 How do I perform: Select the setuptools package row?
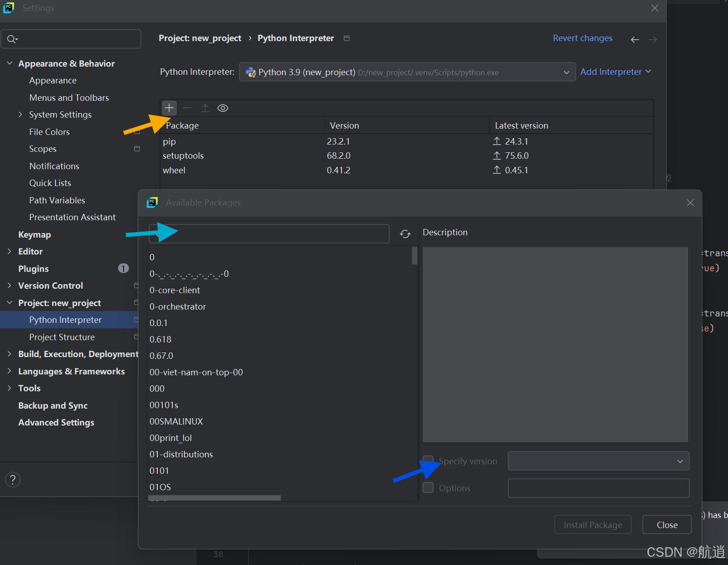407,156
